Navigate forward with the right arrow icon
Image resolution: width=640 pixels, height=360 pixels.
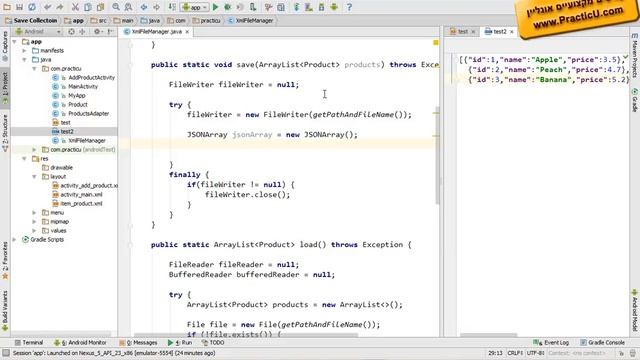tap(156, 7)
